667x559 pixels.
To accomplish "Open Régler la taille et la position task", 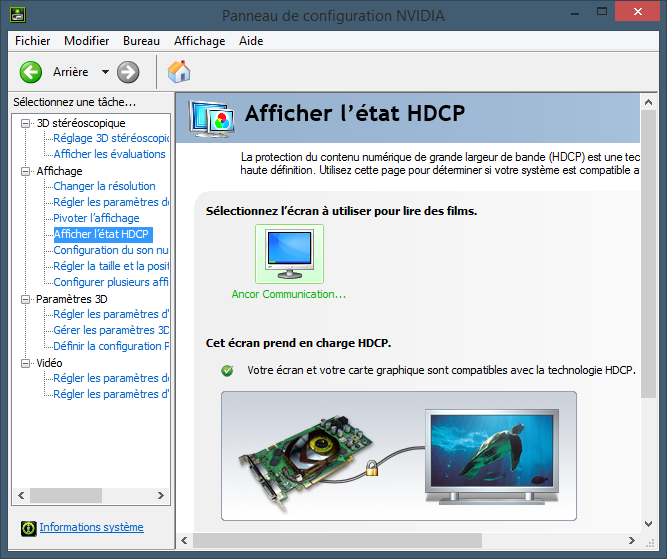I will (111, 266).
